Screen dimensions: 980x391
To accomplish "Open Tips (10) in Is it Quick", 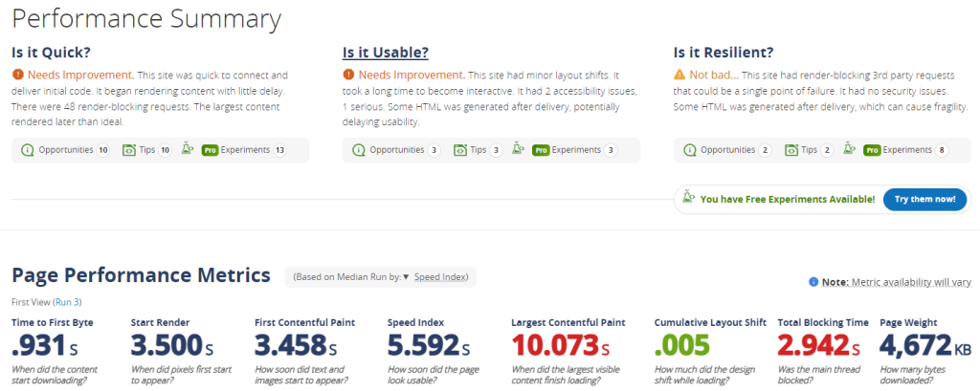I will 147,150.
